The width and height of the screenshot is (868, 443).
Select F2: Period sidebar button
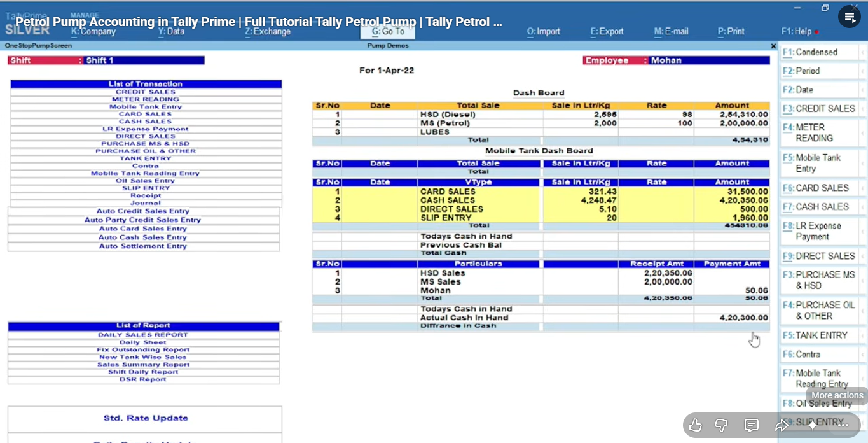(x=820, y=71)
